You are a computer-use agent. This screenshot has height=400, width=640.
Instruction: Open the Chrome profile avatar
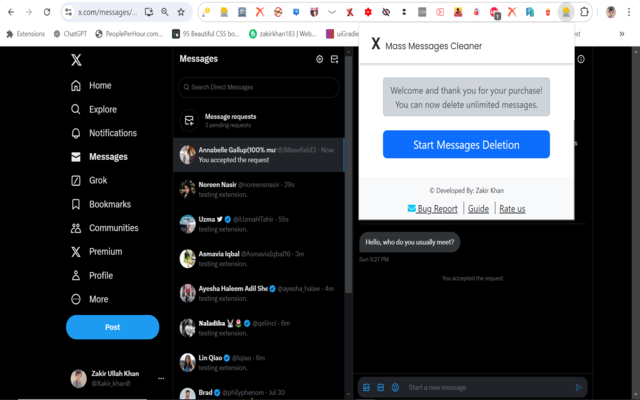(x=611, y=12)
